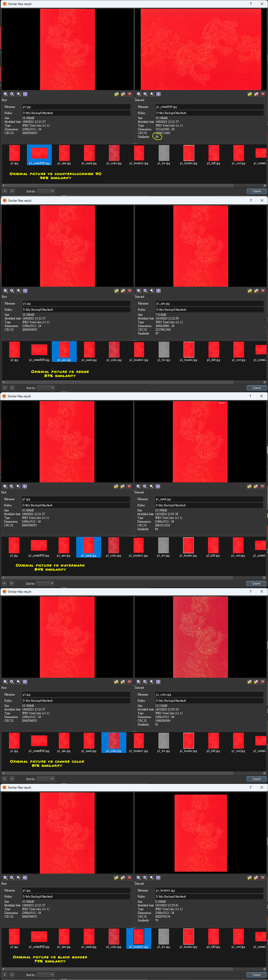Red delete icon, First pane, p1_size window
268x980 pixels.
pyautogui.click(x=130, y=291)
